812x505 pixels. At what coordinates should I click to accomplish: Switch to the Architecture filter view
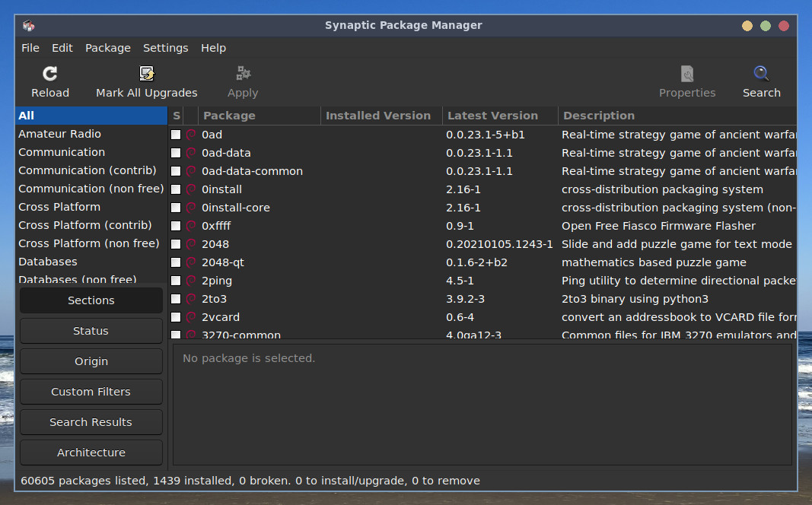[x=91, y=453]
